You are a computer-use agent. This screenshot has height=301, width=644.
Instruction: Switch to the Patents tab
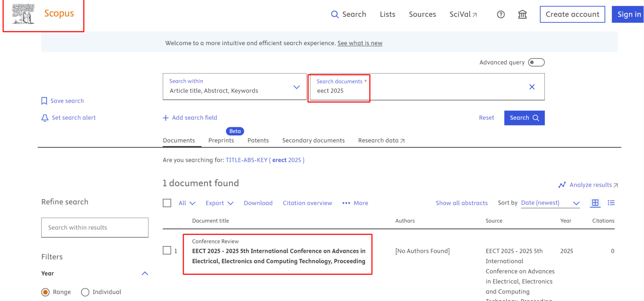coord(258,141)
